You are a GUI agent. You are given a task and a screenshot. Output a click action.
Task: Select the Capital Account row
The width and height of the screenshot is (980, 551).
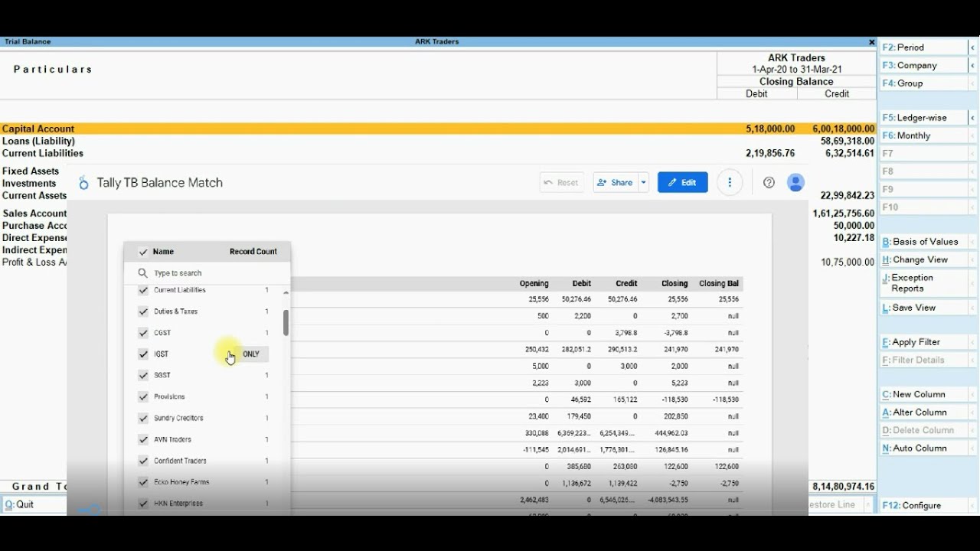[x=438, y=129]
